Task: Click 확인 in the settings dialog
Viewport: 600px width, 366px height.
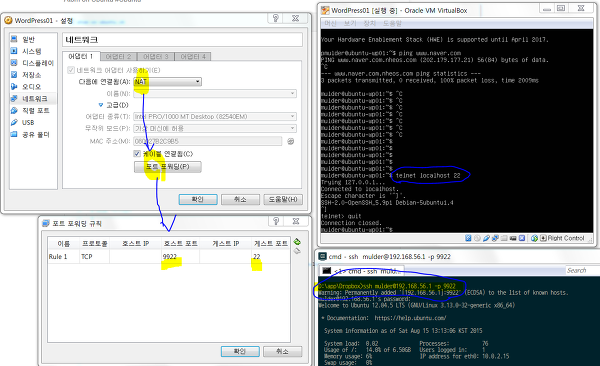Action: point(198,199)
